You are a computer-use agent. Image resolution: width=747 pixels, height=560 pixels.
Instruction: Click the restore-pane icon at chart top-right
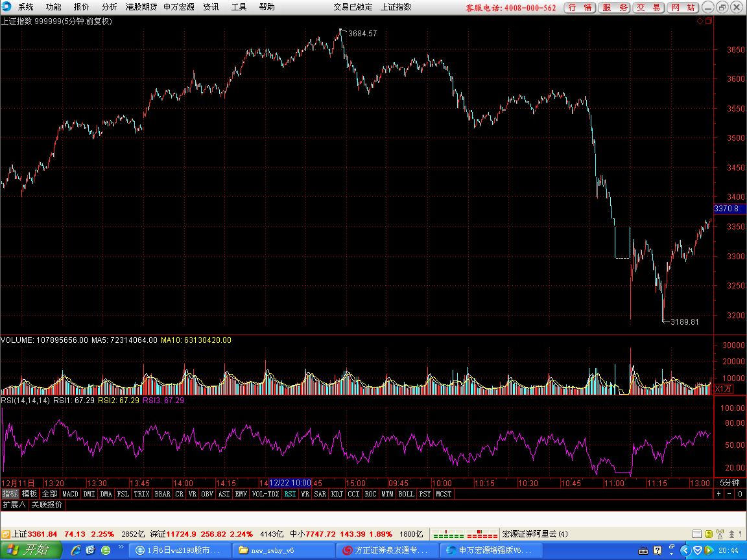[x=709, y=21]
